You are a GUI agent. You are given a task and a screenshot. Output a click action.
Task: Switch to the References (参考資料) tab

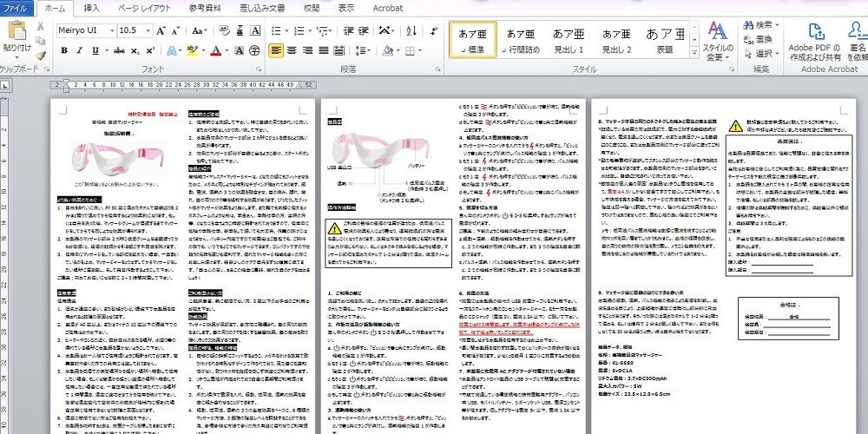(x=205, y=8)
